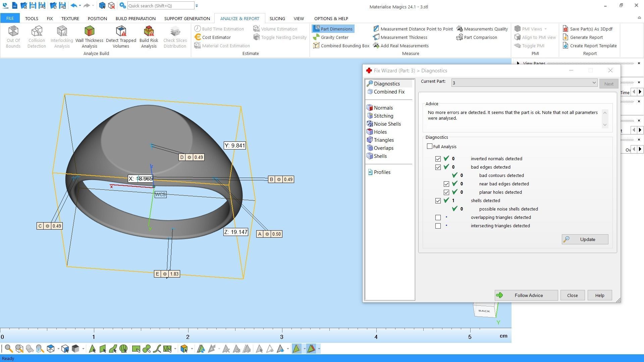Expand the Current Part dropdown
The width and height of the screenshot is (644, 362).
(594, 83)
